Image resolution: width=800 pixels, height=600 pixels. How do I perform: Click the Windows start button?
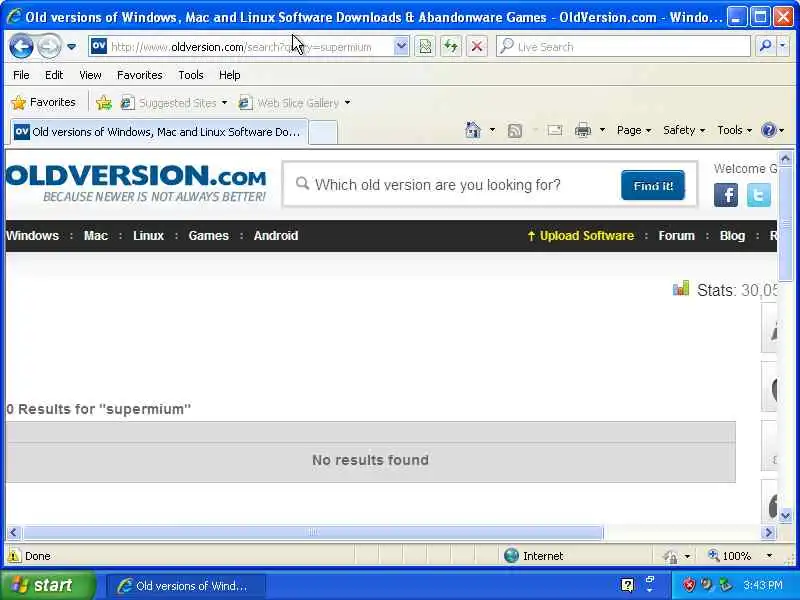click(47, 585)
